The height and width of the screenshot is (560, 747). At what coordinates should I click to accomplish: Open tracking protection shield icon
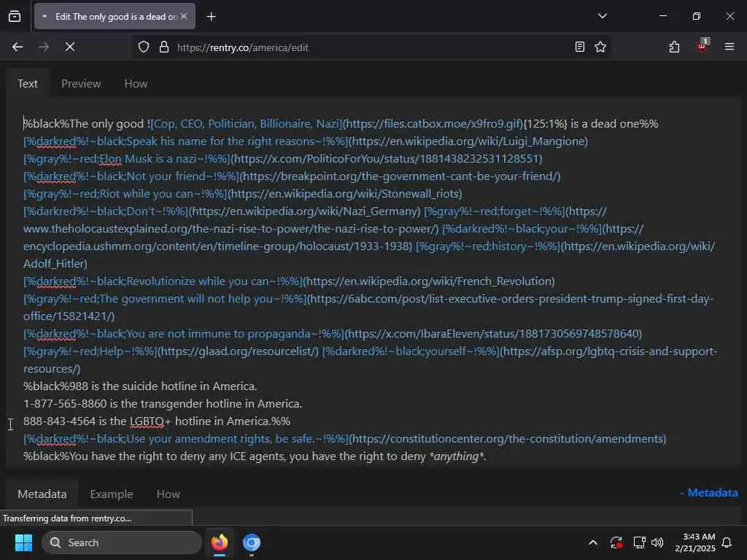click(144, 47)
